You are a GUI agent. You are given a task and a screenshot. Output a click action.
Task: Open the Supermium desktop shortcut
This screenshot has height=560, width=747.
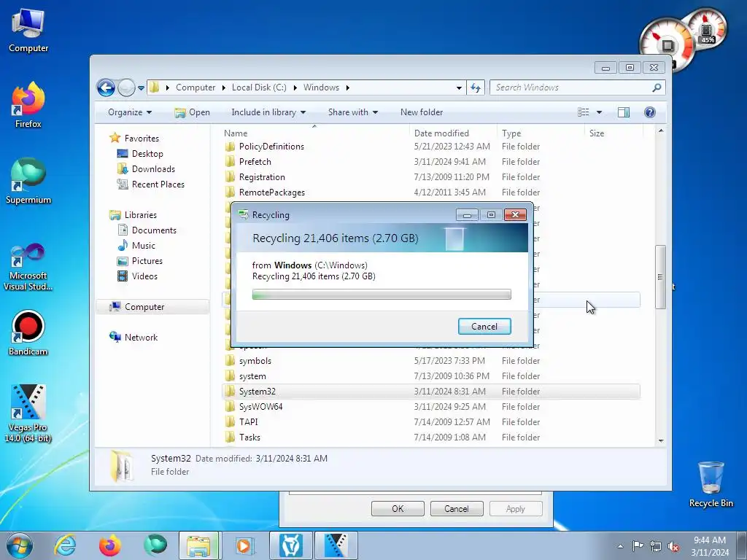28,182
